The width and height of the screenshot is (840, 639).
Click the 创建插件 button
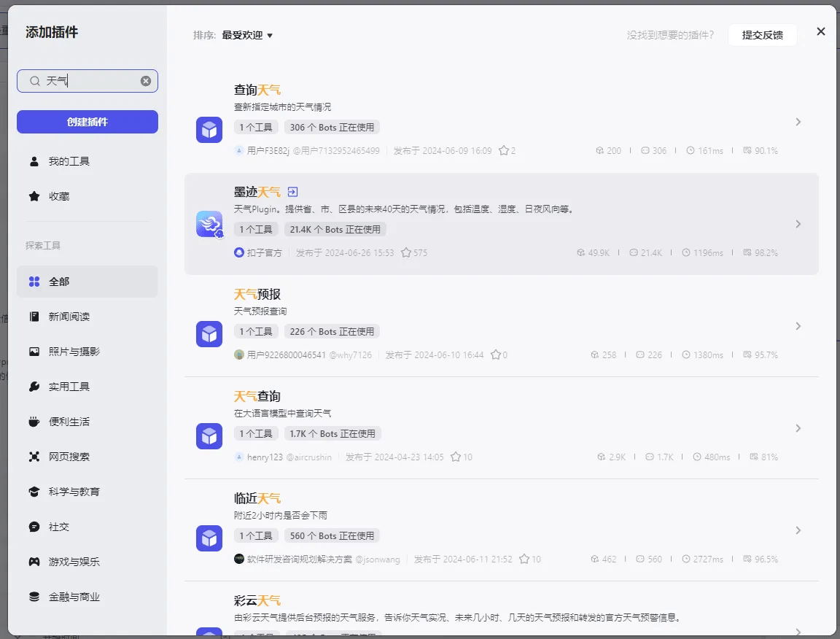point(87,121)
